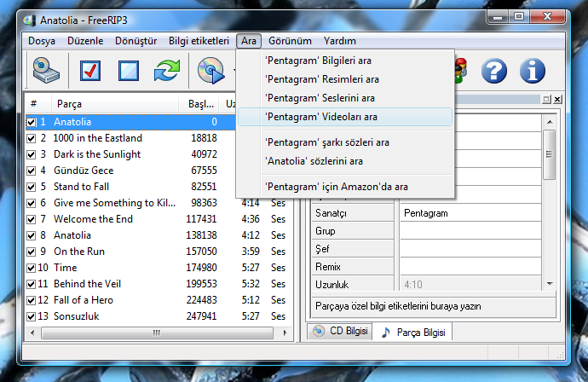Switch to CD Bilgisi tab
This screenshot has width=588, height=382.
coord(340,331)
